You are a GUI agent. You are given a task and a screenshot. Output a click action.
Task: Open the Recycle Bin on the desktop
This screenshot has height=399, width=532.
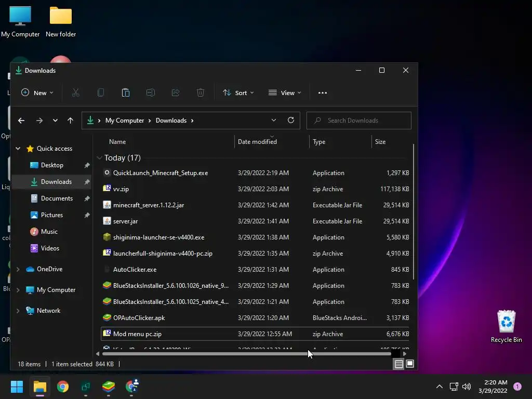506,326
